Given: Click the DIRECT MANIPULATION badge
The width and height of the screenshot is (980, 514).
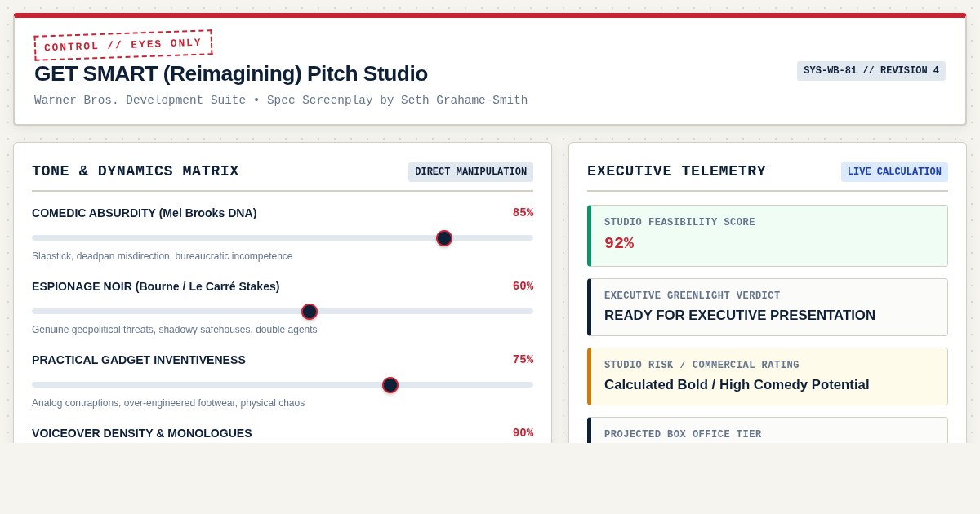Looking at the screenshot, I should tap(470, 172).
